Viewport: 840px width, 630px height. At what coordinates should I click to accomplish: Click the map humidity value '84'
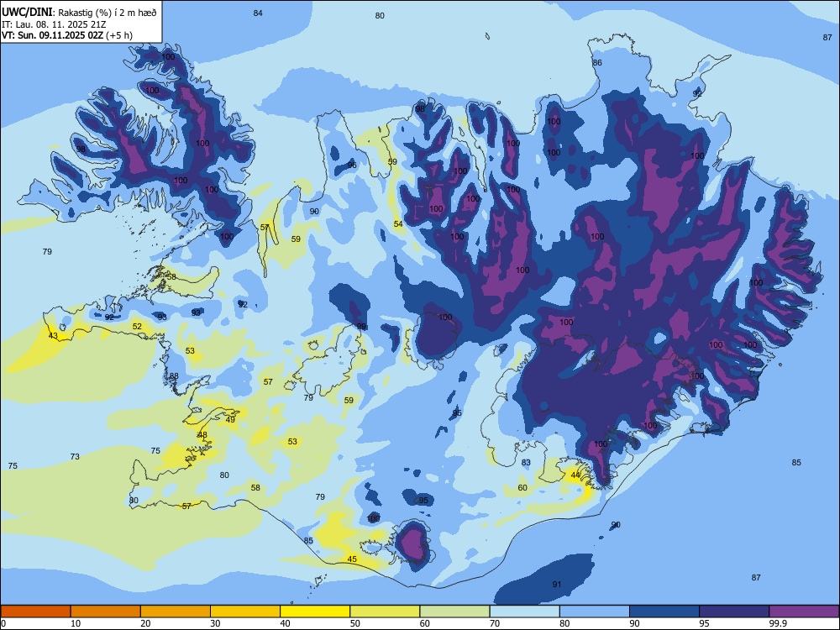(258, 13)
